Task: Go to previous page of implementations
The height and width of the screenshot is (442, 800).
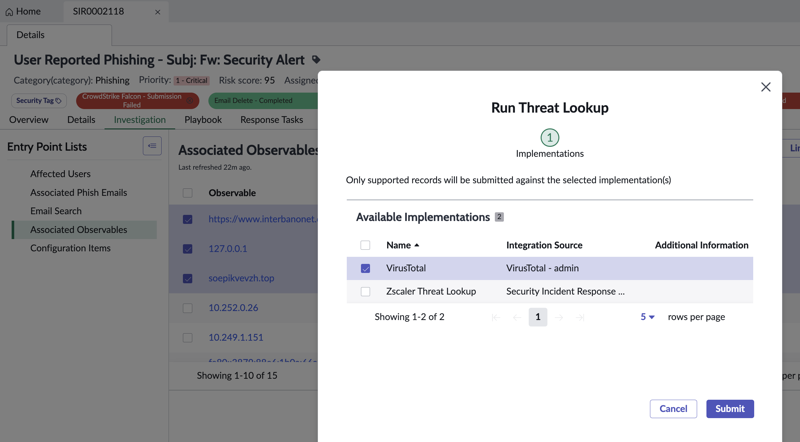Action: [x=517, y=317]
